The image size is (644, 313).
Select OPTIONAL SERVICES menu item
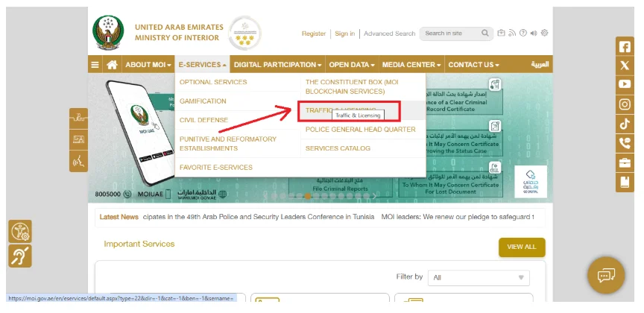213,82
